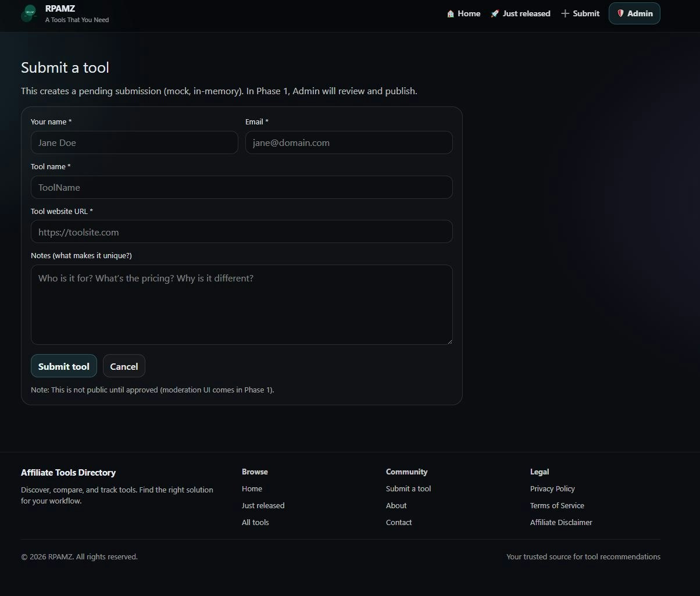Click the shield icon in Admin button
Viewport: 700px width, 596px height.
click(x=620, y=13)
